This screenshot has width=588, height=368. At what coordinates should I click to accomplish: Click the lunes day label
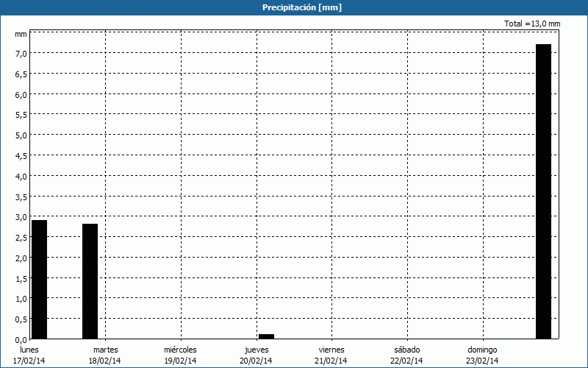(29, 350)
